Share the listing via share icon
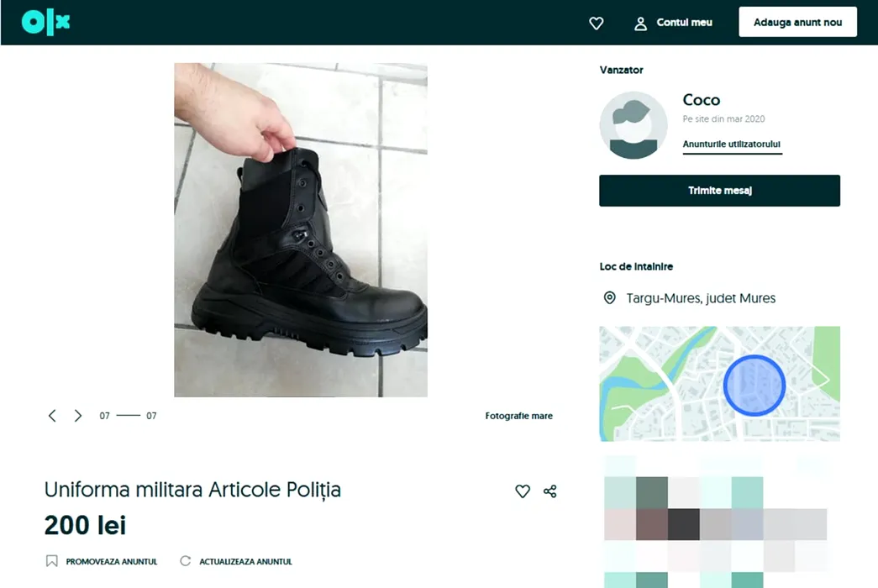This screenshot has width=878, height=588. (549, 491)
